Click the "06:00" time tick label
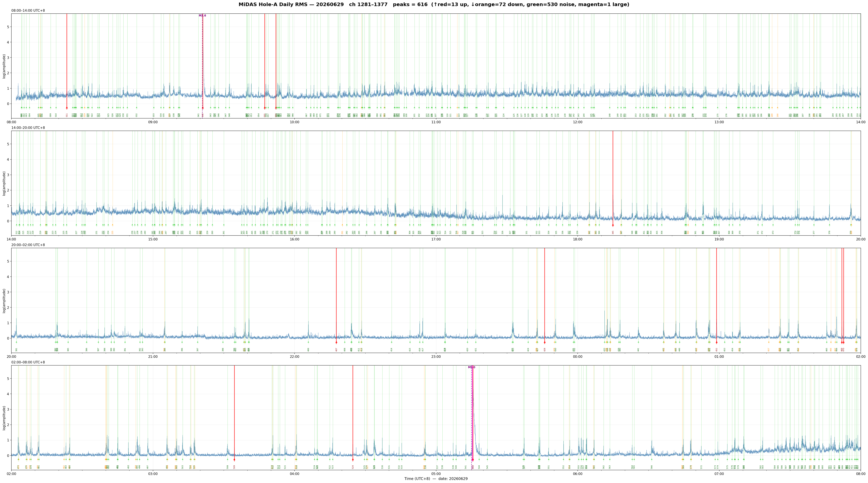The image size is (868, 483). 577,474
